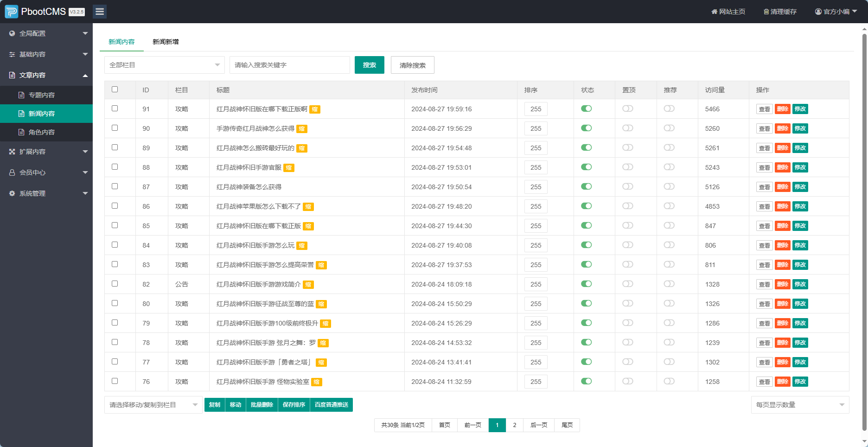
Task: Open the 全部栏目 category dropdown
Action: pyautogui.click(x=165, y=65)
